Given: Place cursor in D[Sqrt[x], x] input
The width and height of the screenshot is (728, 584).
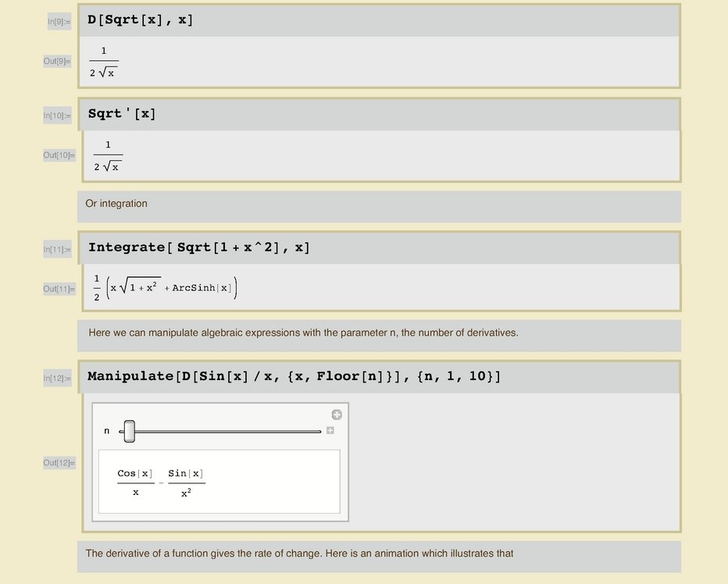Looking at the screenshot, I should tap(141, 20).
